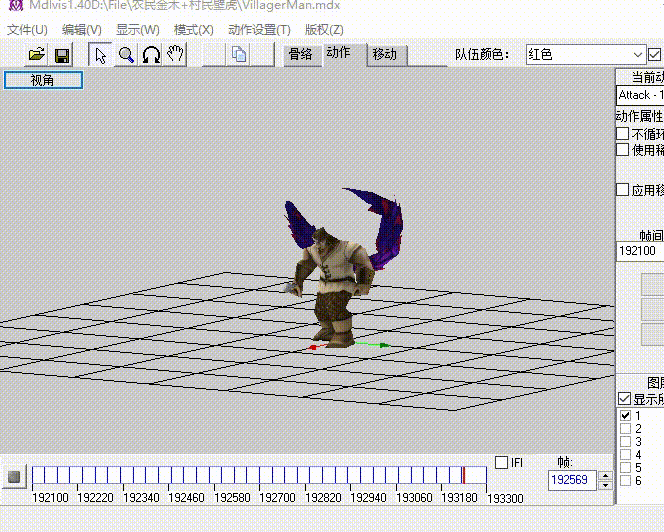The width and height of the screenshot is (664, 532).
Task: Choose the rotate view tool
Action: click(x=151, y=55)
